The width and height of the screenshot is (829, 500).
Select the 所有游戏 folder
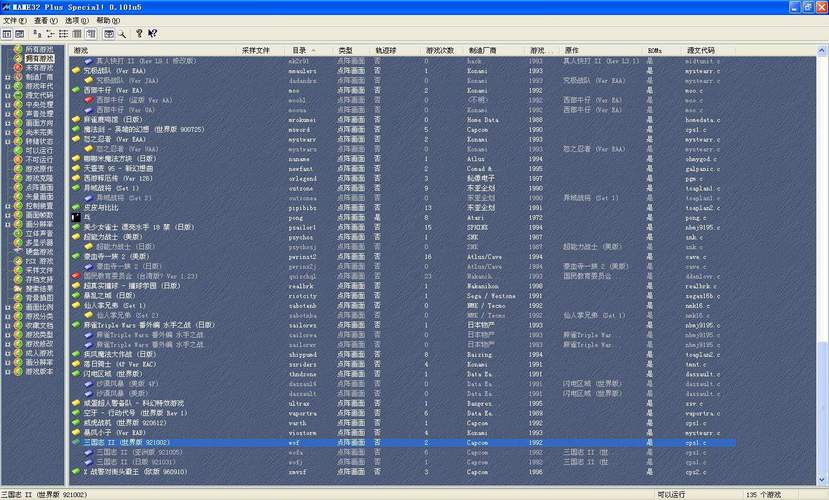(39, 49)
